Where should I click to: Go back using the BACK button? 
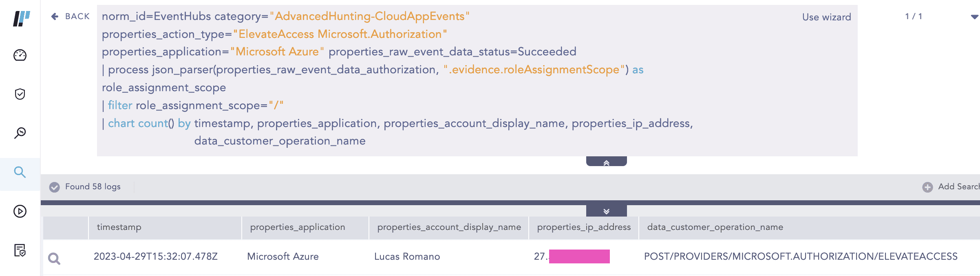(x=70, y=16)
